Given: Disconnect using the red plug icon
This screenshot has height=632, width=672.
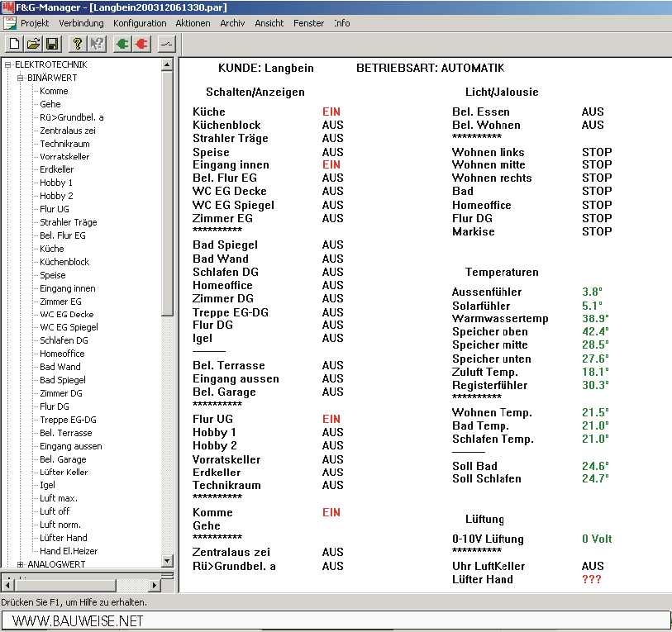Looking at the screenshot, I should pyautogui.click(x=141, y=44).
